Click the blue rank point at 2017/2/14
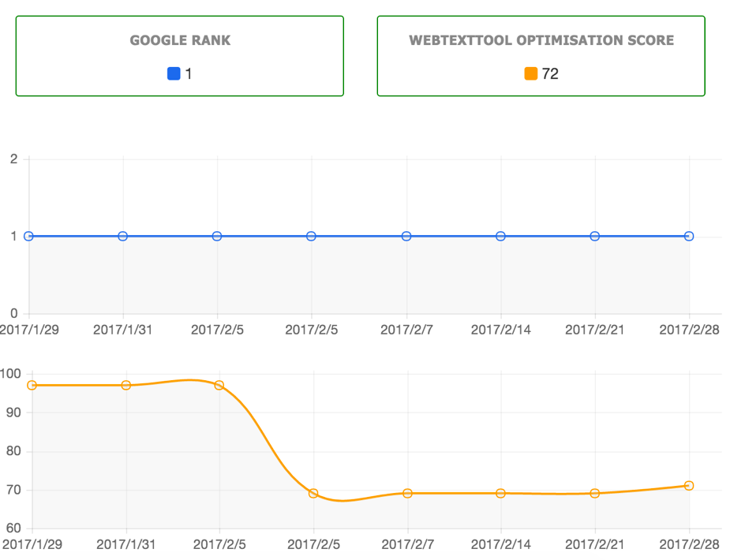The width and height of the screenshot is (745, 560). (x=500, y=236)
